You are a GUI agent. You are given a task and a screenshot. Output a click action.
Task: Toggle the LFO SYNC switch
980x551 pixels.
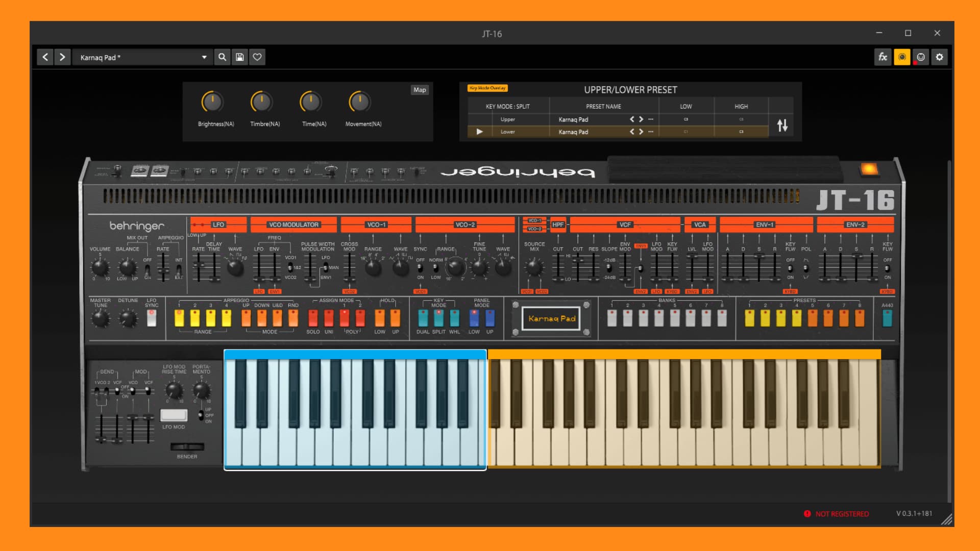point(152,318)
